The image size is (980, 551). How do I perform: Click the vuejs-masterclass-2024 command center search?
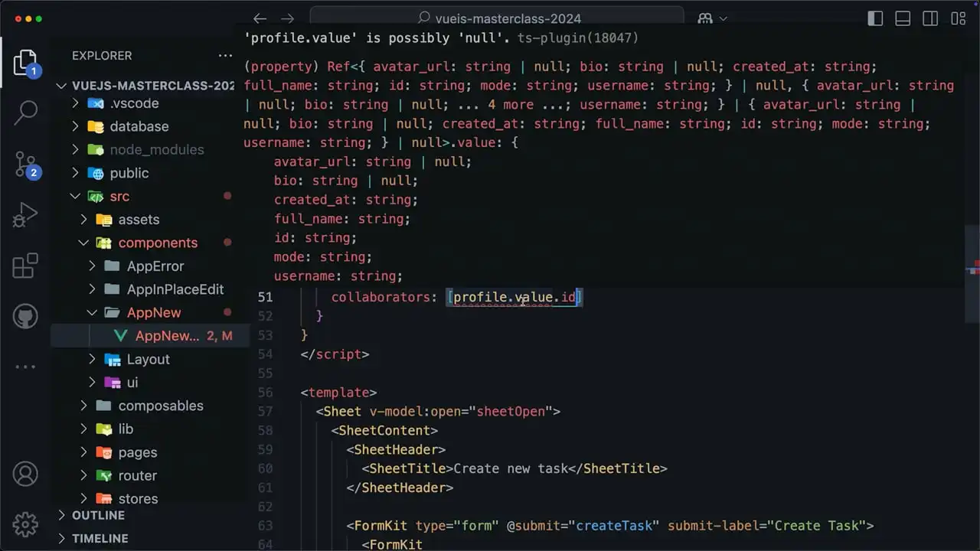pyautogui.click(x=496, y=18)
